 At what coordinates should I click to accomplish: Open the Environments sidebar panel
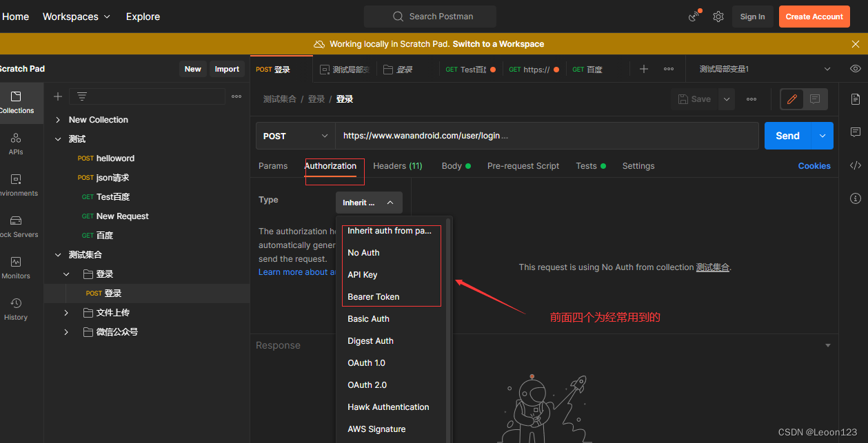[17, 185]
